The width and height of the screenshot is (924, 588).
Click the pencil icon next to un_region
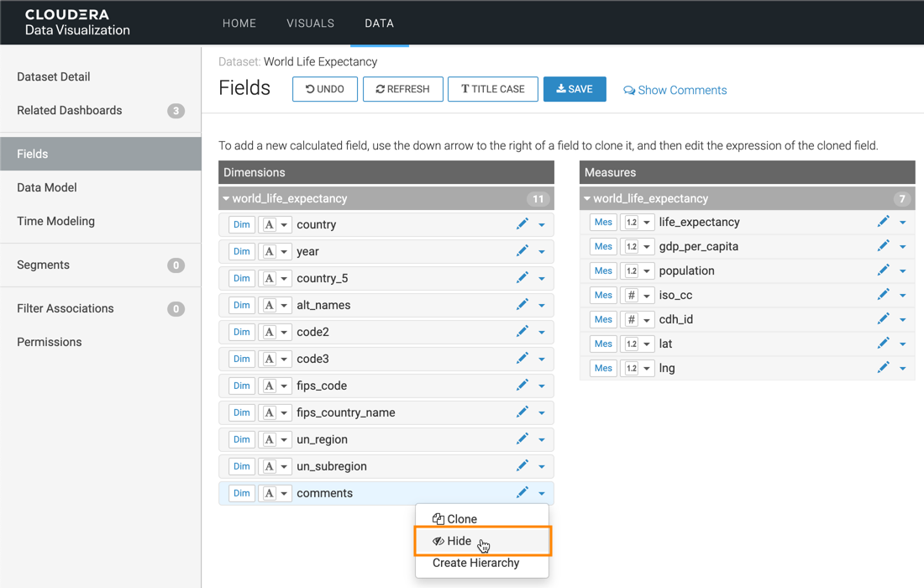click(x=522, y=439)
